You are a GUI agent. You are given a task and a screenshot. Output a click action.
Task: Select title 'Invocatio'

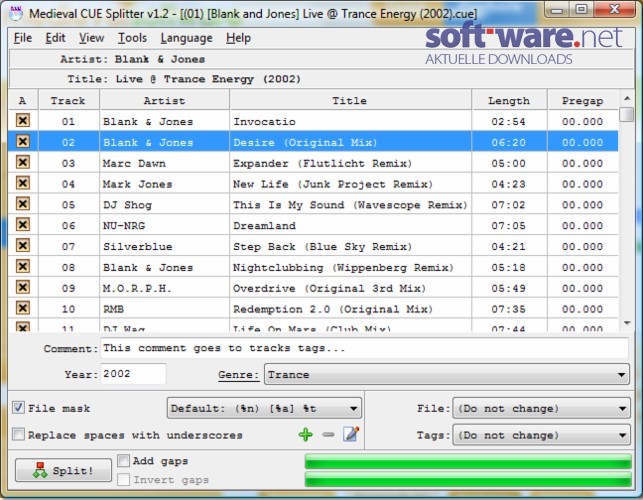coord(264,121)
